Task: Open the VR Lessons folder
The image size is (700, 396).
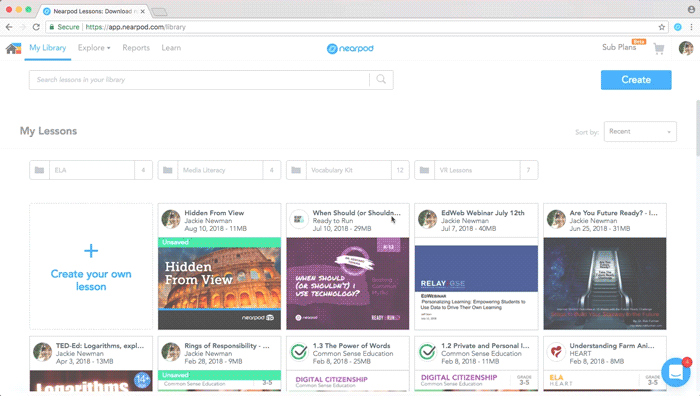Action: point(476,170)
